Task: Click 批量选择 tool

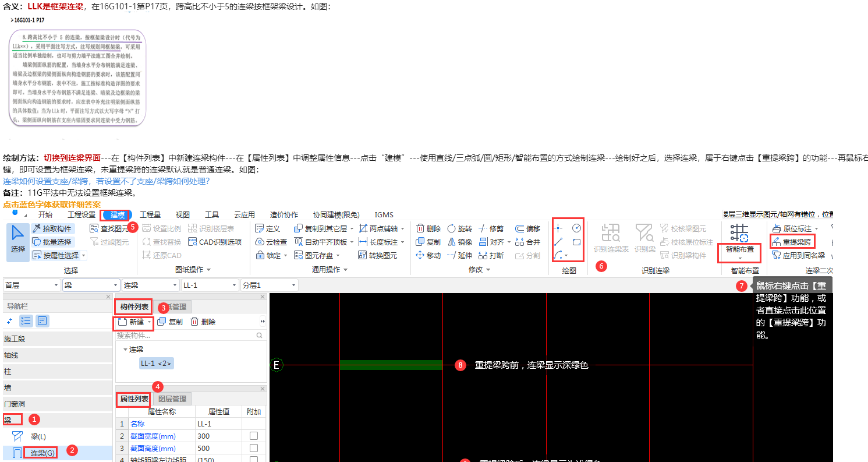Action: (52, 242)
